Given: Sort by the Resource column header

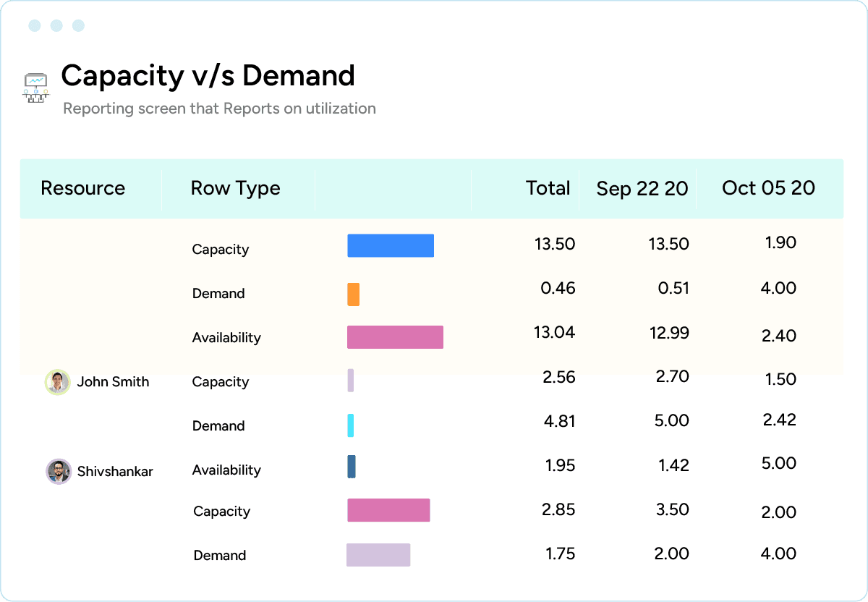Looking at the screenshot, I should pos(82,188).
